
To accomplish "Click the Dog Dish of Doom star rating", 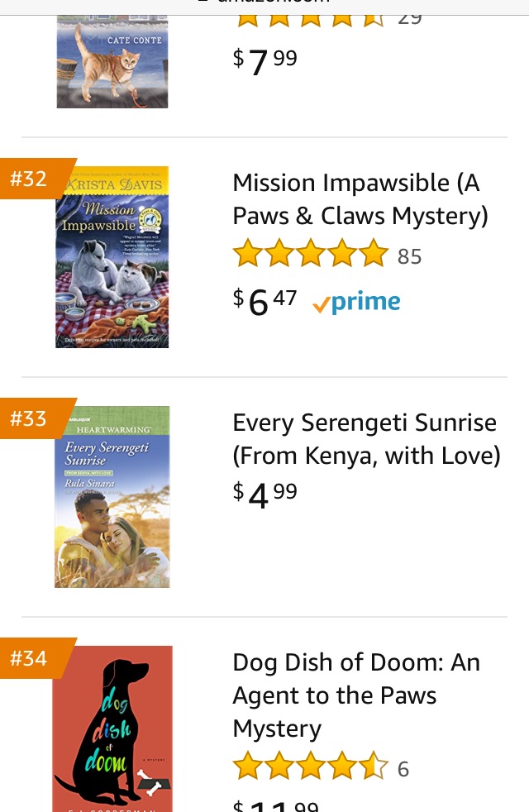I will click(311, 767).
